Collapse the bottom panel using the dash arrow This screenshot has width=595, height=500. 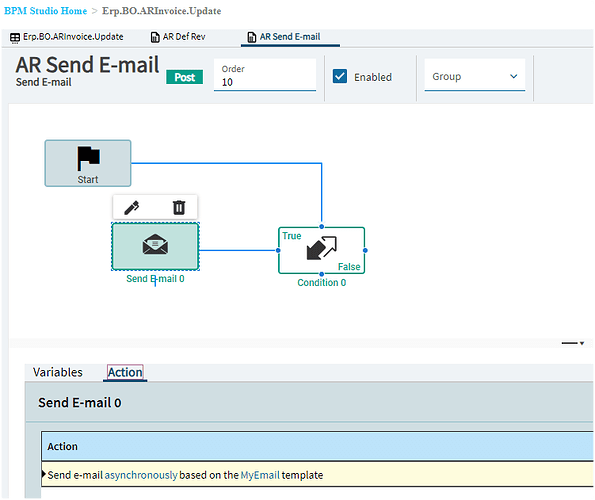[x=573, y=343]
